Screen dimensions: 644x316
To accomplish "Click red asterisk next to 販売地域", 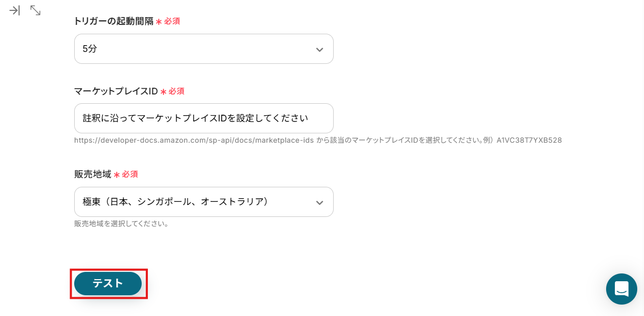I will pyautogui.click(x=117, y=175).
